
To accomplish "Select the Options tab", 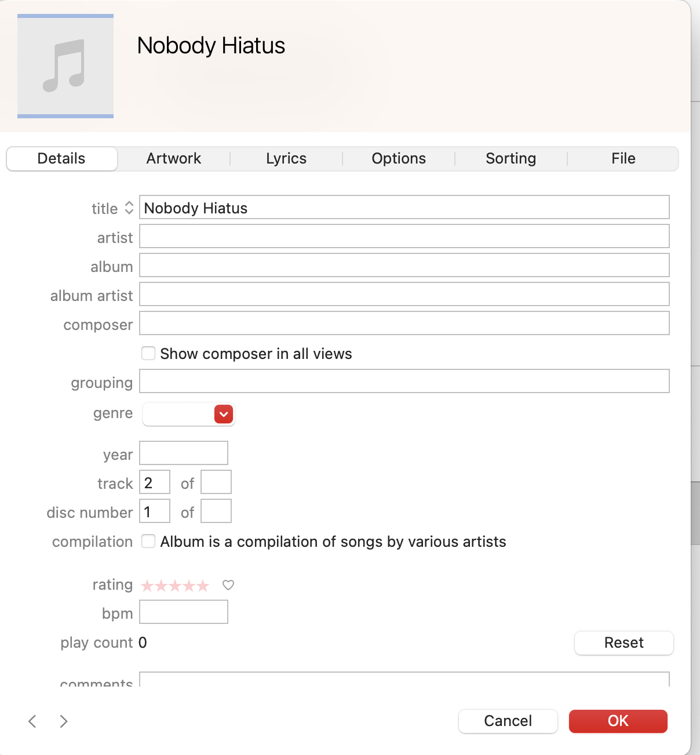I will click(399, 158).
